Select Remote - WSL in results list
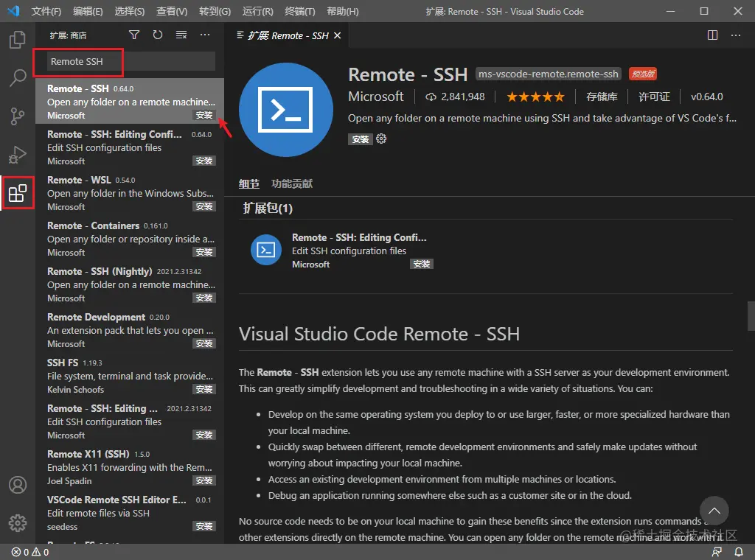 pos(130,193)
